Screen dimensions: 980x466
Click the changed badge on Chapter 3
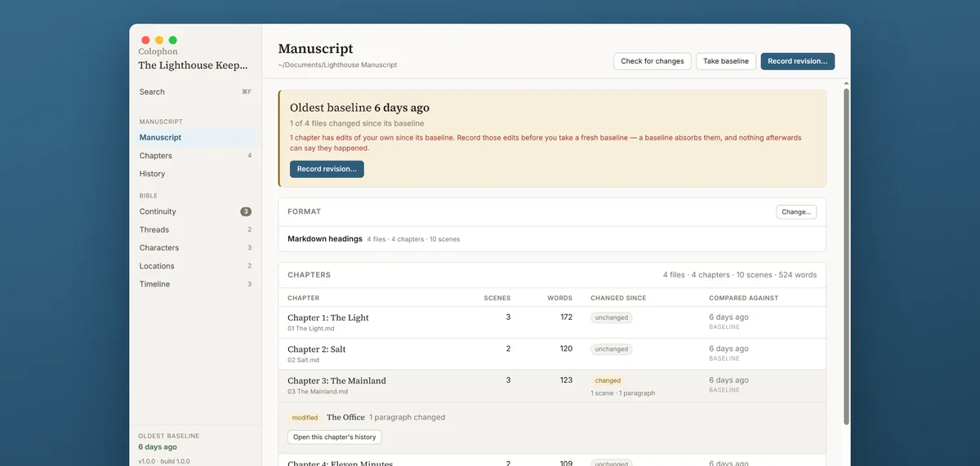[x=608, y=380]
